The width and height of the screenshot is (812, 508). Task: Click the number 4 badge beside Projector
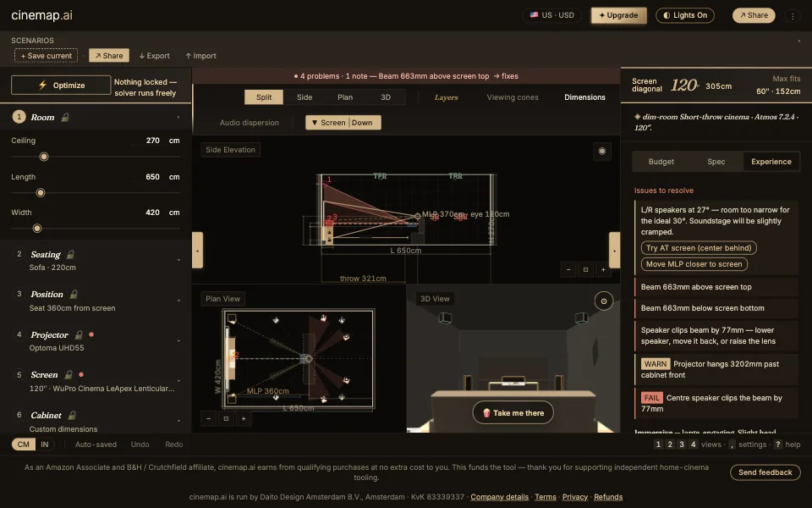coord(19,334)
